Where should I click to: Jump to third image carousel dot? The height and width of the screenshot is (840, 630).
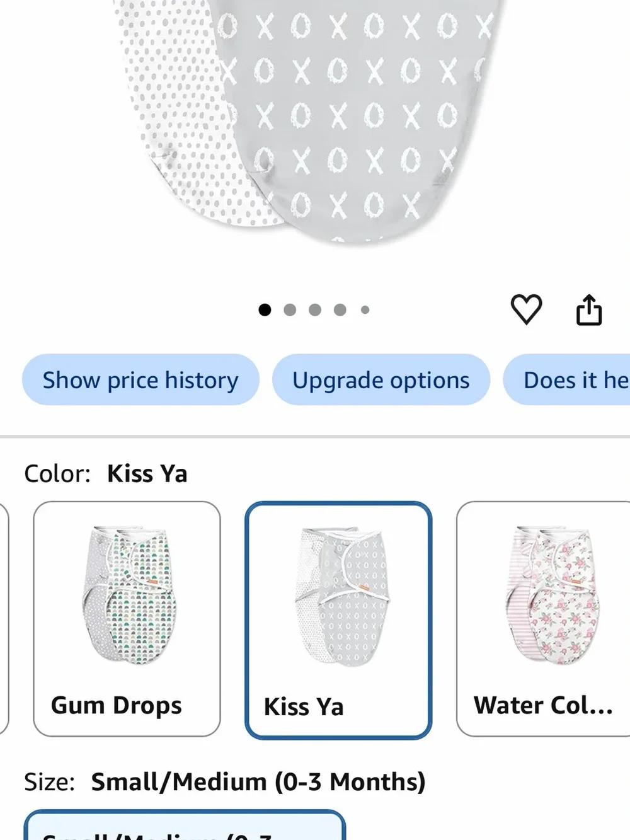point(315,309)
